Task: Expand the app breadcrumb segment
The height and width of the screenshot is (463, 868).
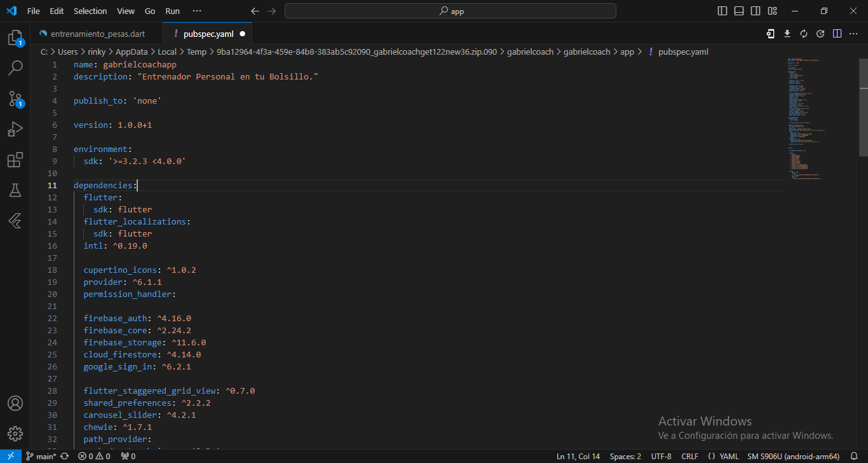Action: (x=627, y=52)
